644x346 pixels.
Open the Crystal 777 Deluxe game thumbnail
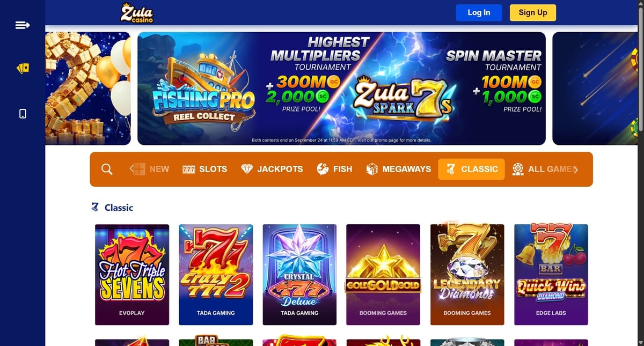(x=299, y=275)
